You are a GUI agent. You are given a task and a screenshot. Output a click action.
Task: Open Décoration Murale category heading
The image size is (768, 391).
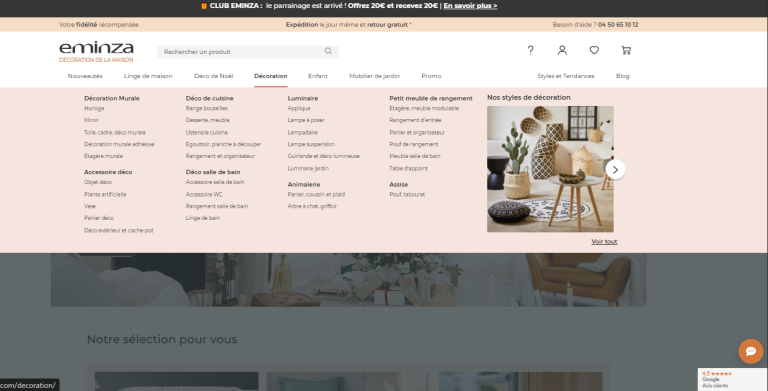(112, 98)
